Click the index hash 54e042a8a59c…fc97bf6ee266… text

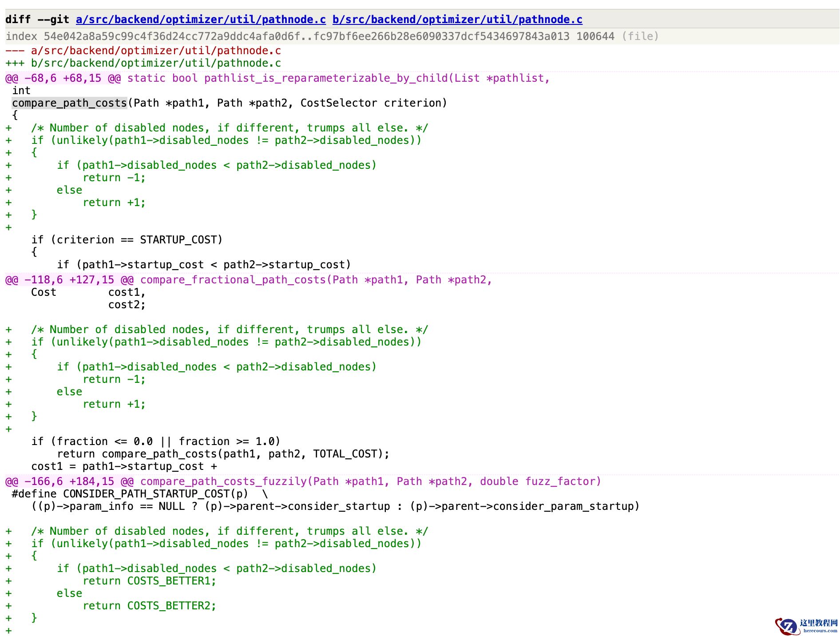pos(306,36)
